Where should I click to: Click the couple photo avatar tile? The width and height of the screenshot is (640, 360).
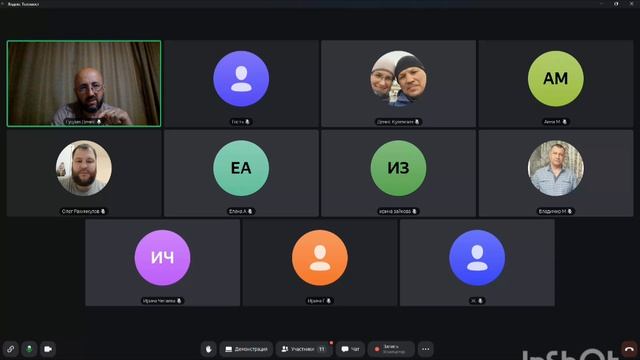click(398, 78)
